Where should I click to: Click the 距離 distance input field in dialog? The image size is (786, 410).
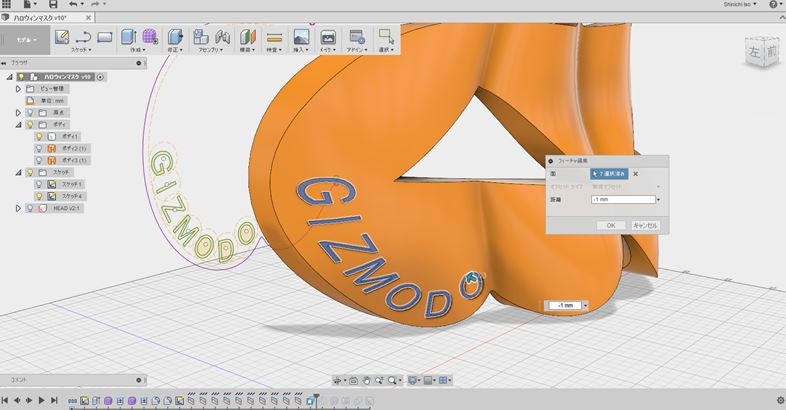coord(623,199)
